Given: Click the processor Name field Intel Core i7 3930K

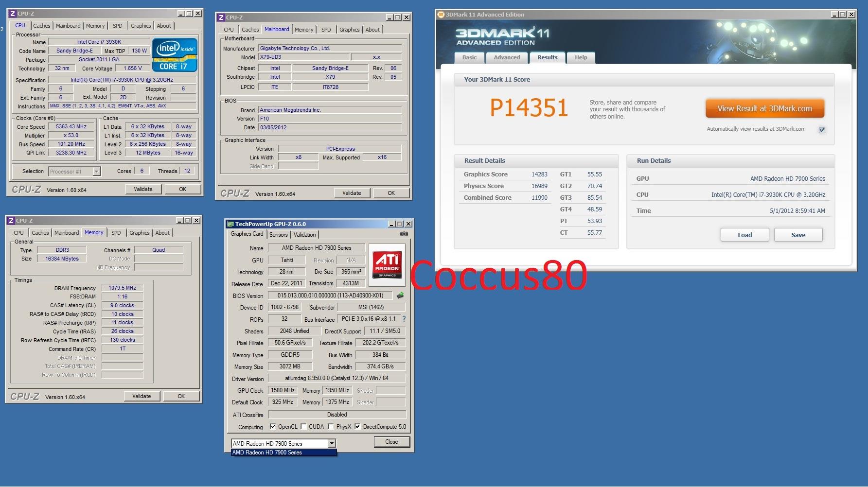Looking at the screenshot, I should coord(99,42).
